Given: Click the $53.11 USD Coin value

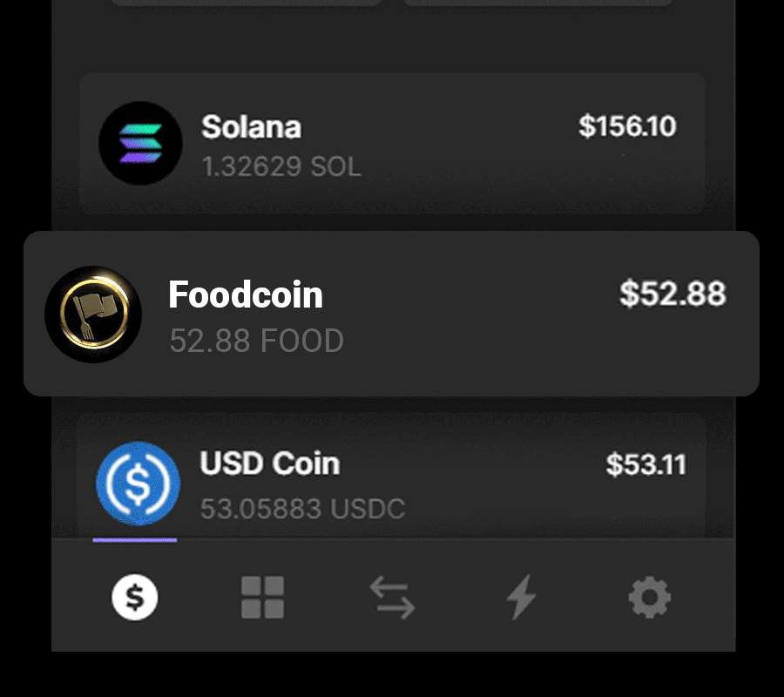Looking at the screenshot, I should [x=646, y=464].
